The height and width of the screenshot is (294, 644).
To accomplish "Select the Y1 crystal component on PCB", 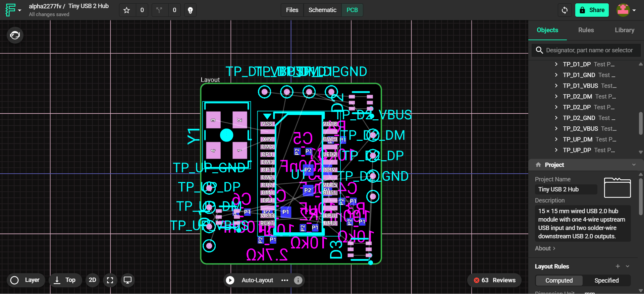I will (226, 135).
